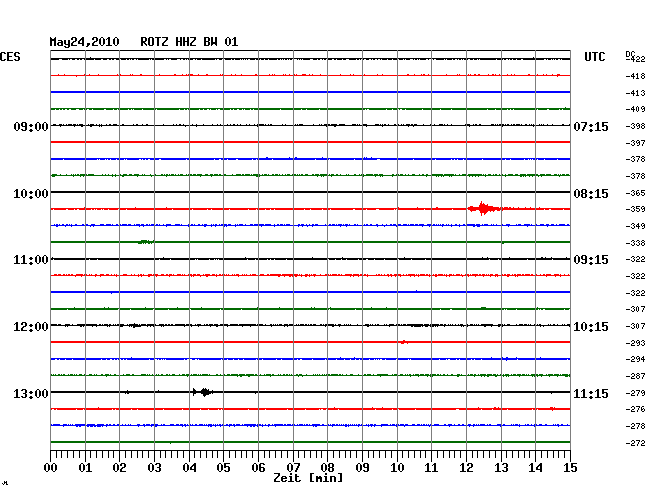
Task: Click minute tick label "11" on the axis
Action: pos(431,468)
